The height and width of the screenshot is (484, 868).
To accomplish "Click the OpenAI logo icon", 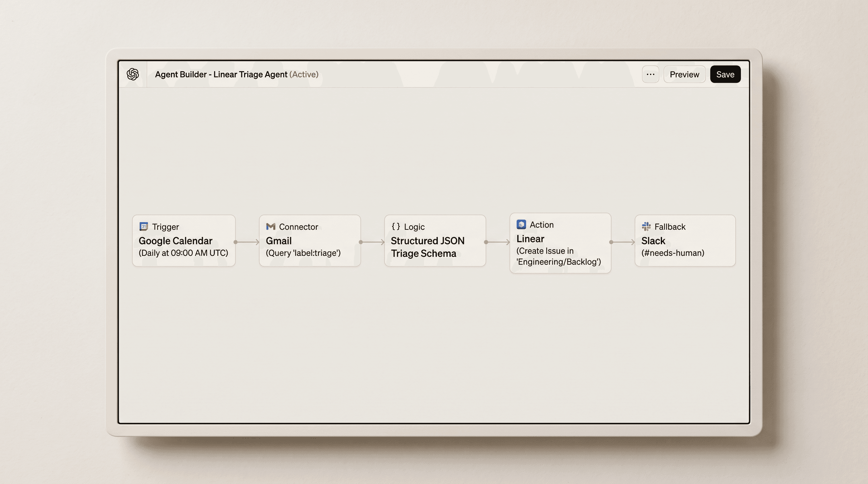I will click(133, 74).
